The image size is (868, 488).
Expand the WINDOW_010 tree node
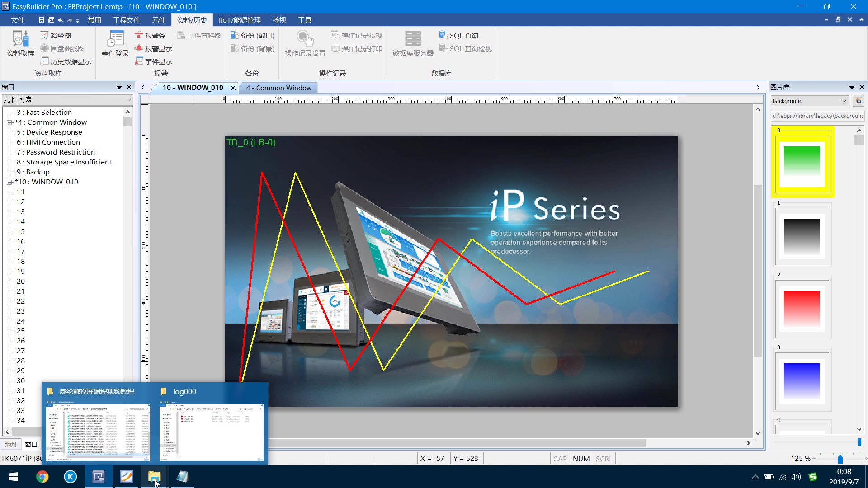[9, 182]
